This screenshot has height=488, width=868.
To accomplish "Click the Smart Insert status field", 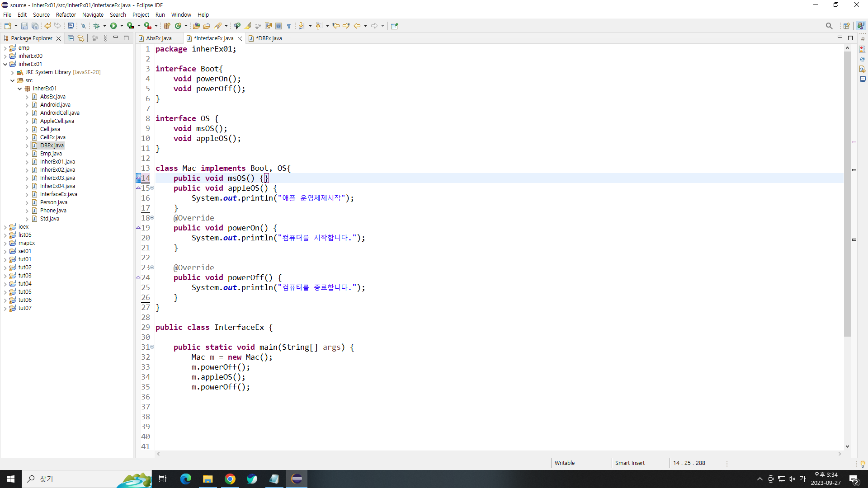I will 629,463.
